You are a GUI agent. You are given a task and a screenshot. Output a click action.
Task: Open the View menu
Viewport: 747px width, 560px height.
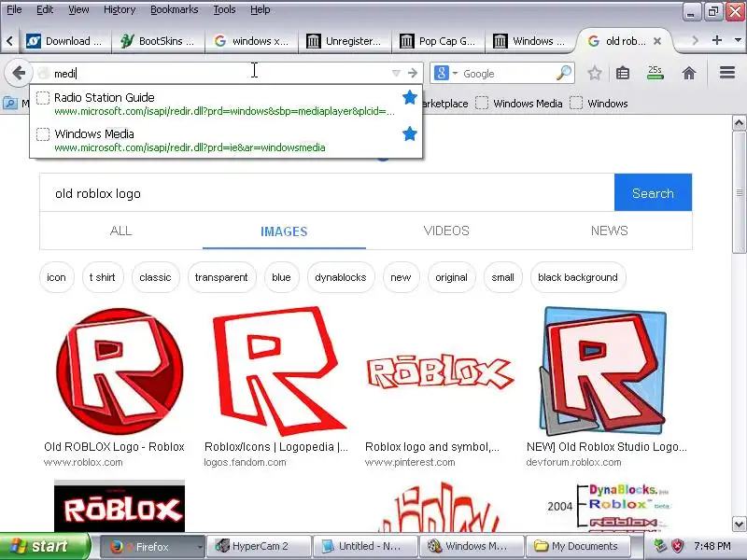[78, 9]
